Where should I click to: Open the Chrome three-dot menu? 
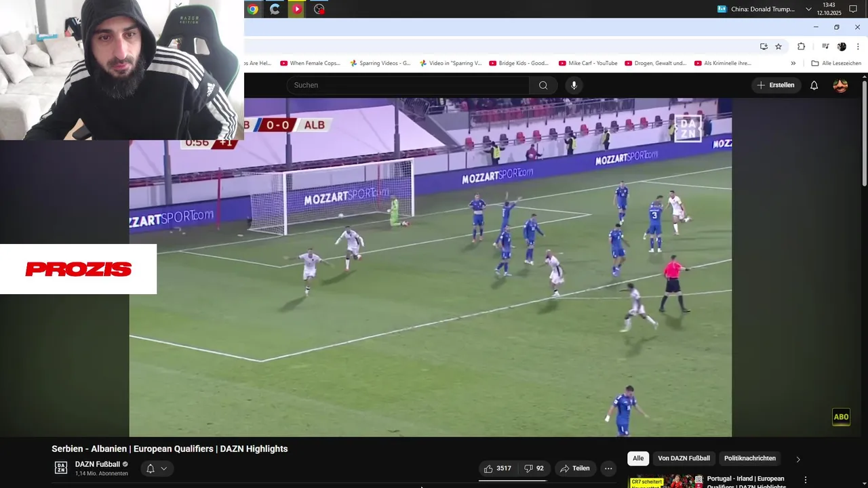coord(858,46)
